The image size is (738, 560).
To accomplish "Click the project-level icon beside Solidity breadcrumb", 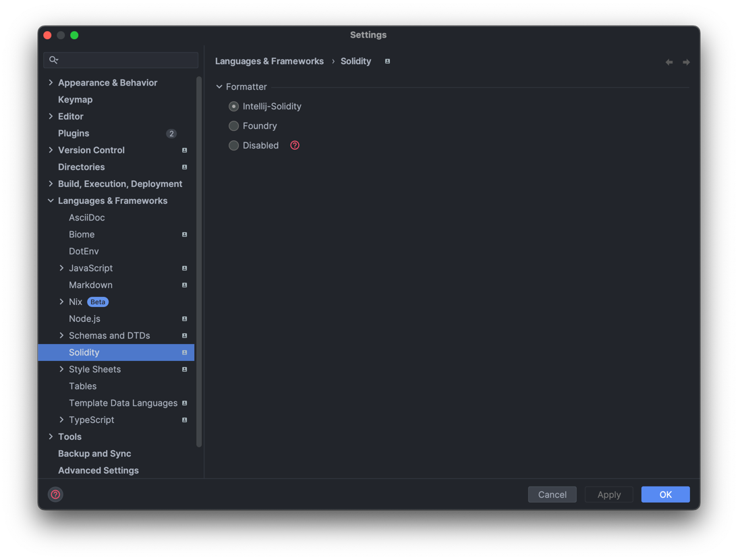I will click(x=387, y=61).
